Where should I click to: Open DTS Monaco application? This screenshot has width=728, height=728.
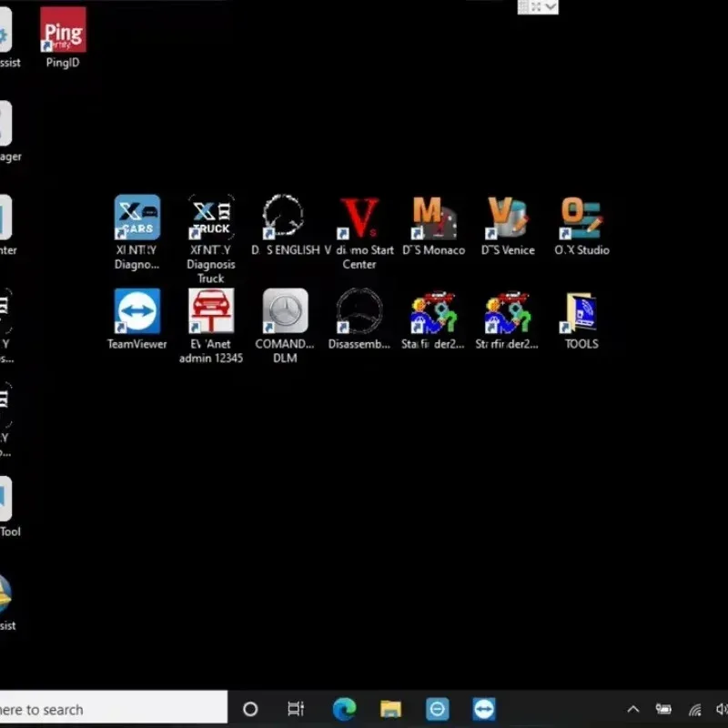click(x=433, y=216)
